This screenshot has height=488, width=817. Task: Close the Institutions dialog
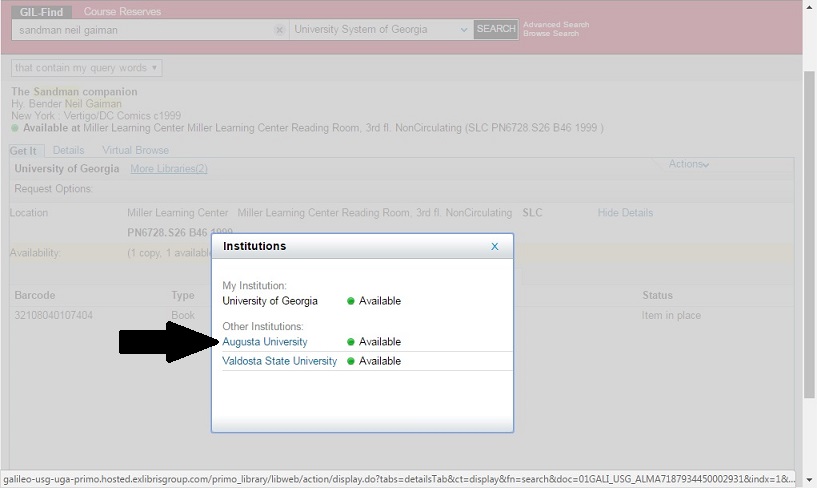(494, 246)
